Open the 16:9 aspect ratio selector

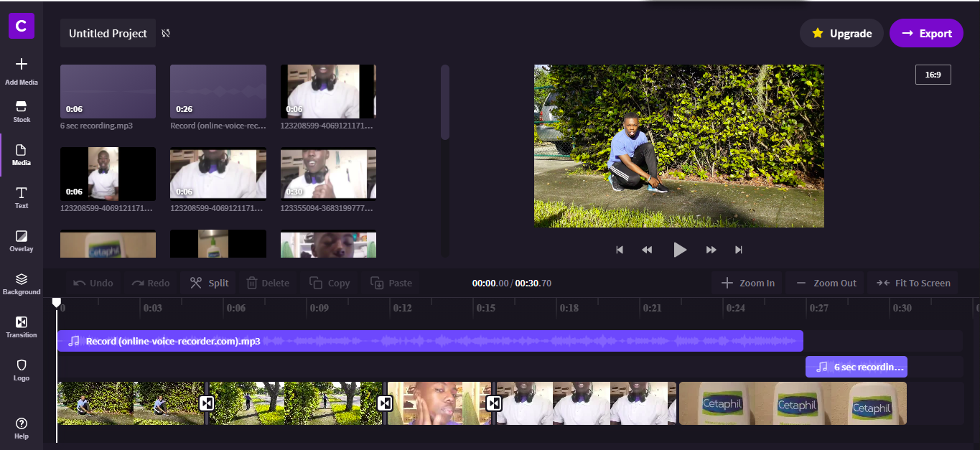(x=933, y=75)
